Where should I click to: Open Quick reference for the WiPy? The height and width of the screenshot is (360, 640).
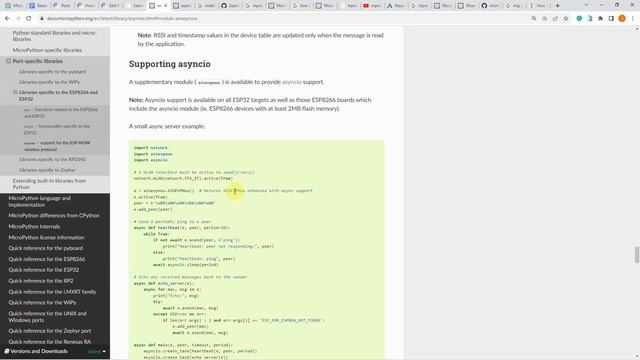coord(42,302)
